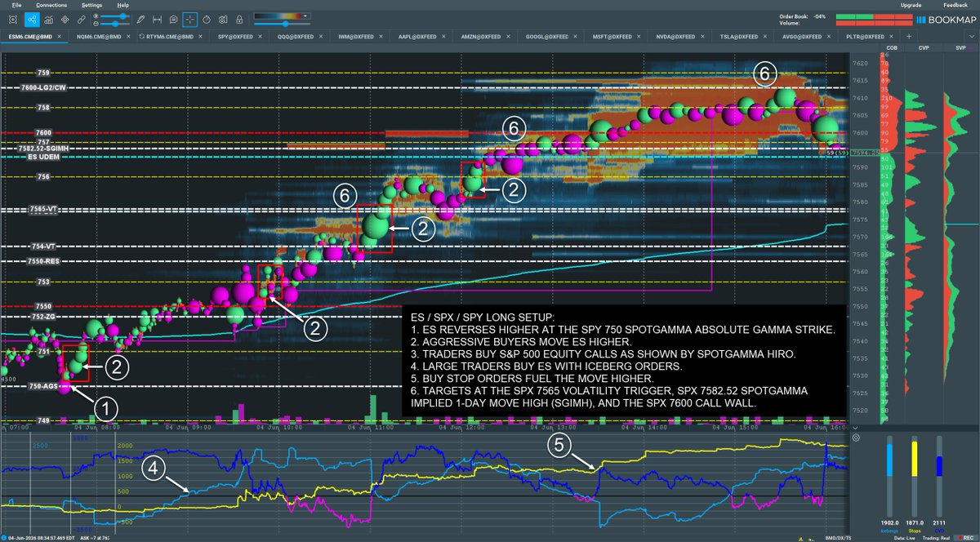Open the File menu
The width and height of the screenshot is (980, 542).
(16, 5)
